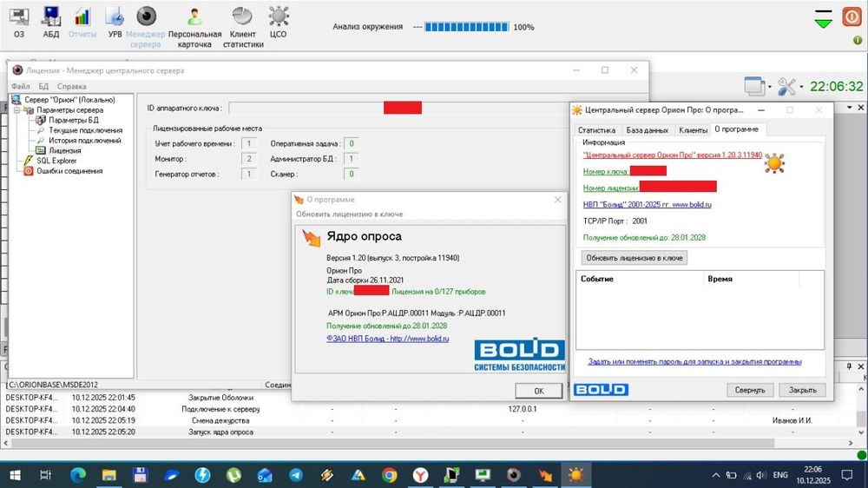This screenshot has height=488, width=868.
Task: Click Номер лицензии link
Action: [x=611, y=188]
